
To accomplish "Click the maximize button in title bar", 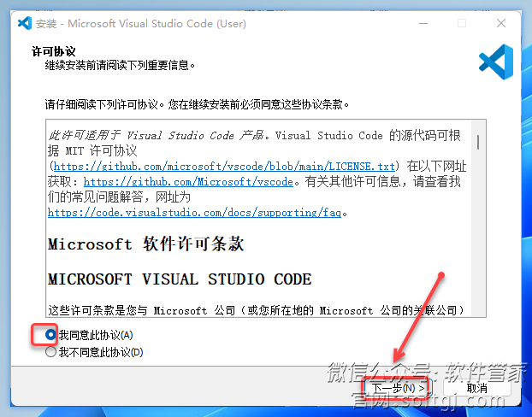I will [x=462, y=23].
